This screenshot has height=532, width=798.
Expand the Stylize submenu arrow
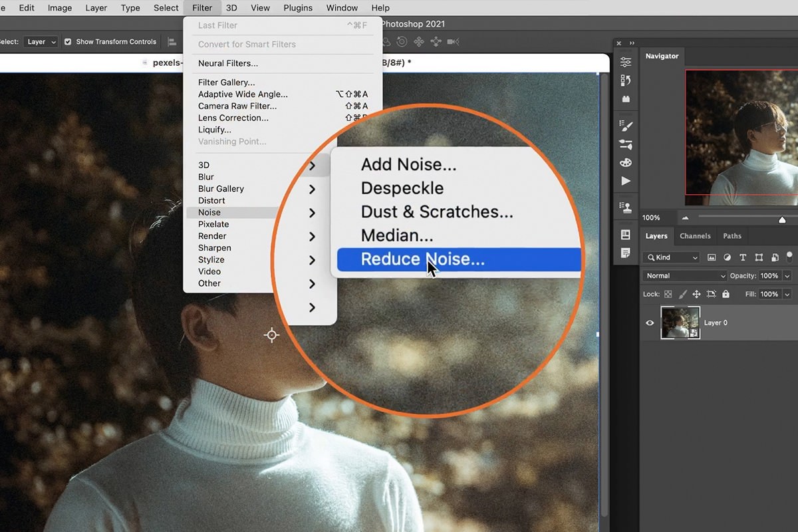312,260
